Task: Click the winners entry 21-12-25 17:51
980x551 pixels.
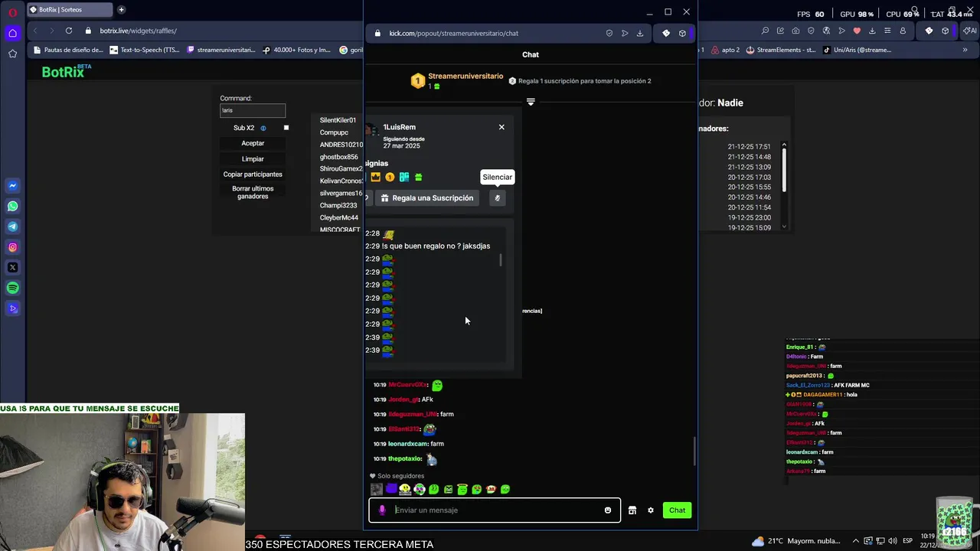Action: coord(749,146)
